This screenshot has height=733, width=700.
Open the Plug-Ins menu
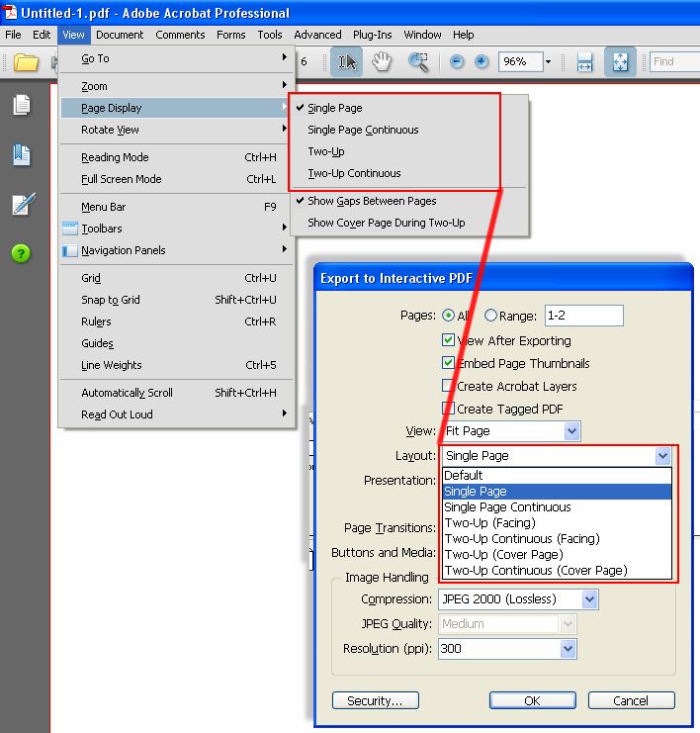point(373,35)
